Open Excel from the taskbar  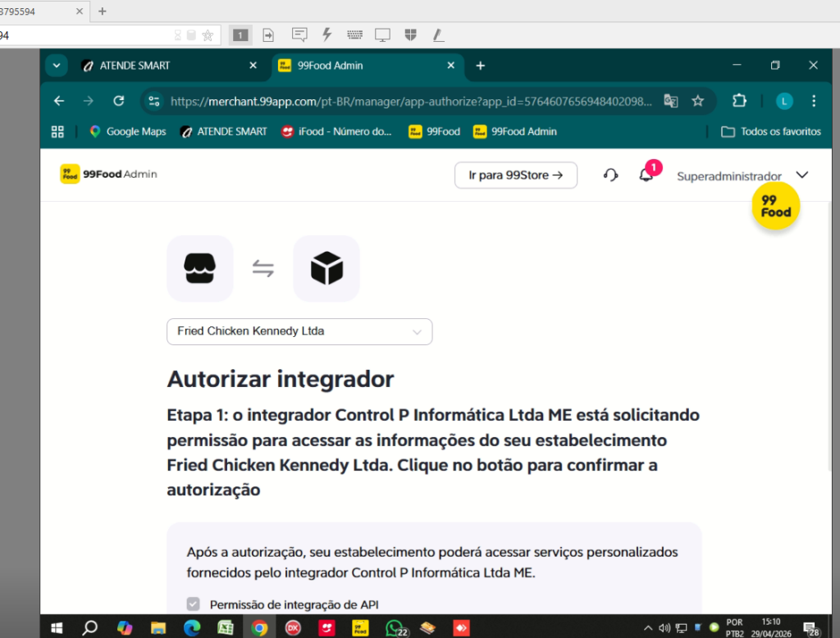(x=226, y=628)
